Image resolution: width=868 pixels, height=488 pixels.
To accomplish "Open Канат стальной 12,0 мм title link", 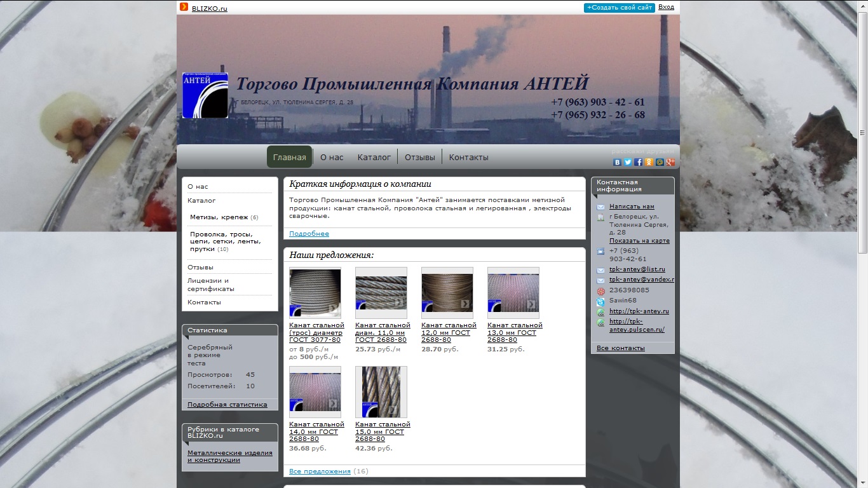I will coord(449,332).
